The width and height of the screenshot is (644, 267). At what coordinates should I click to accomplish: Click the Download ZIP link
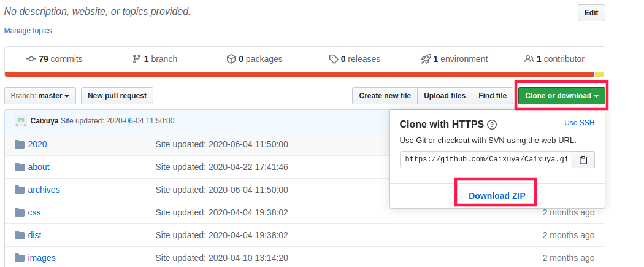497,196
